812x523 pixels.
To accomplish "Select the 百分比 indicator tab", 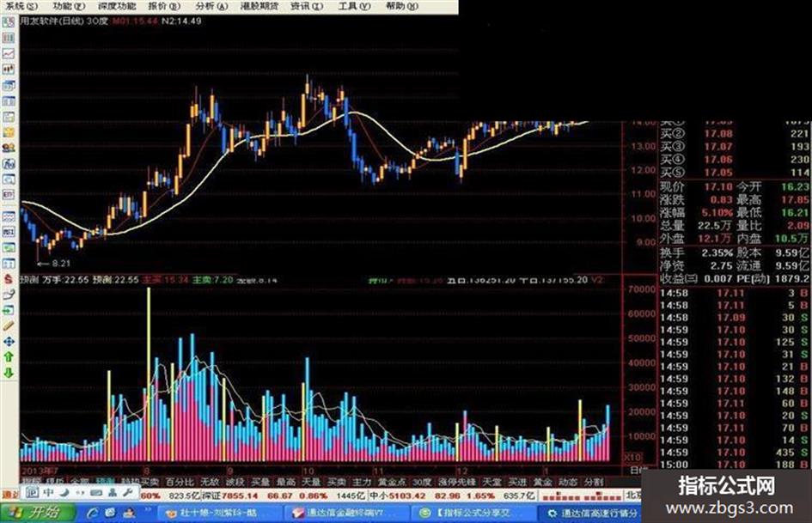I will pyautogui.click(x=180, y=482).
